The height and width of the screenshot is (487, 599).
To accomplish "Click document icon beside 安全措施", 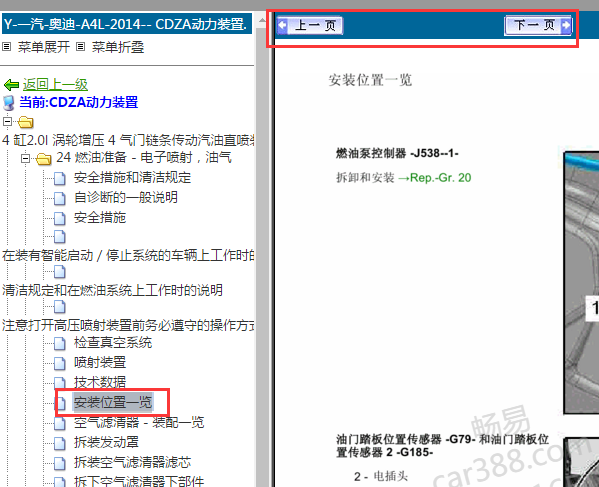I will click(x=60, y=218).
